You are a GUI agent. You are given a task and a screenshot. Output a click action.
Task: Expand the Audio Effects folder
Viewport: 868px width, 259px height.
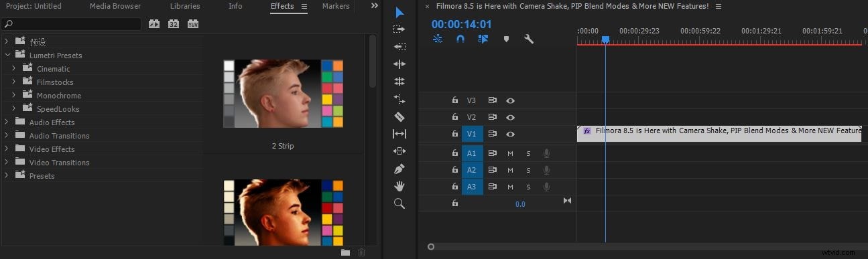pos(7,122)
